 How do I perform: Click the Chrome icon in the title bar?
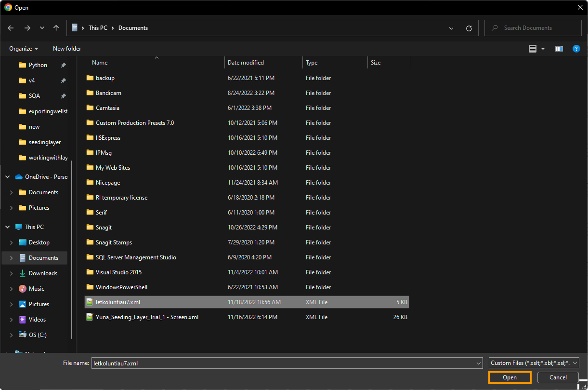click(x=9, y=7)
